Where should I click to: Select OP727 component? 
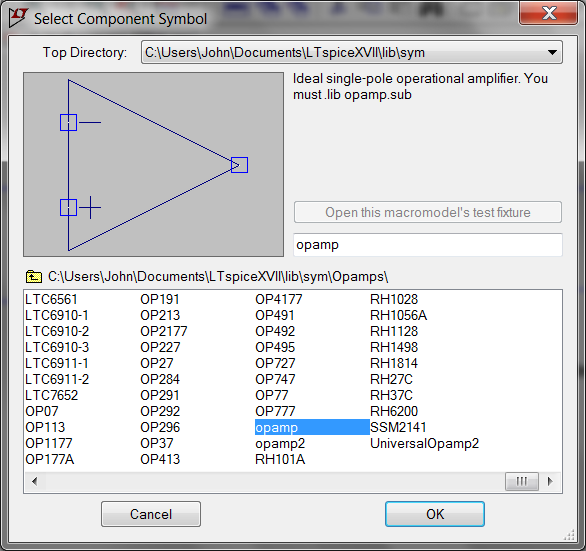coord(275,363)
